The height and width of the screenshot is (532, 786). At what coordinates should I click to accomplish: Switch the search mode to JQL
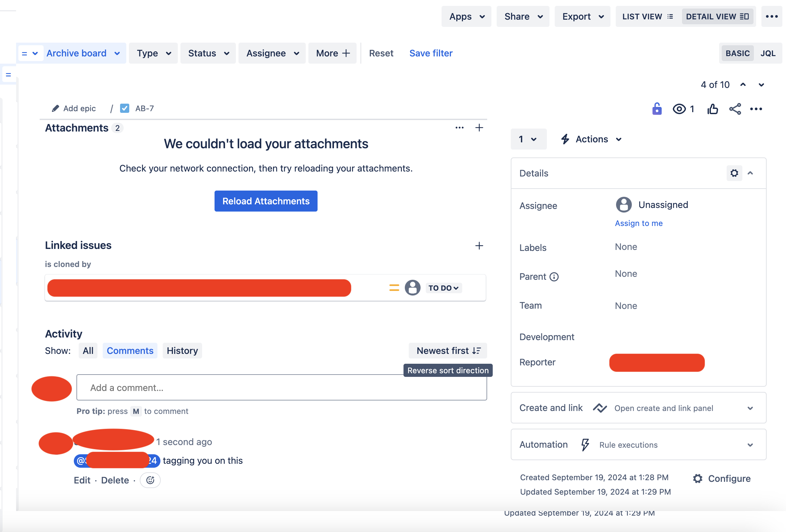coord(768,53)
